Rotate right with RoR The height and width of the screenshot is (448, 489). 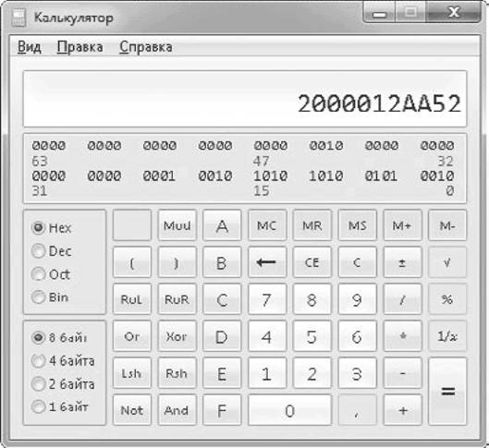(177, 299)
